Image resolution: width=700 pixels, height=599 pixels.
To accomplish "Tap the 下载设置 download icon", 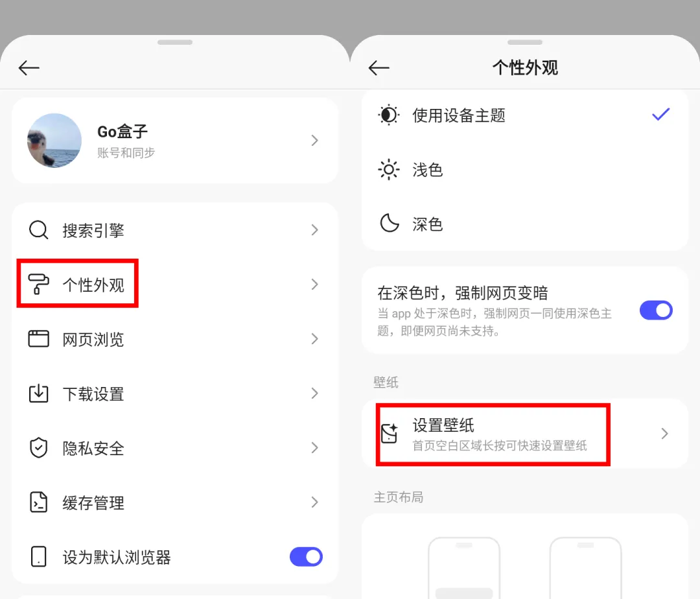I will pos(38,393).
